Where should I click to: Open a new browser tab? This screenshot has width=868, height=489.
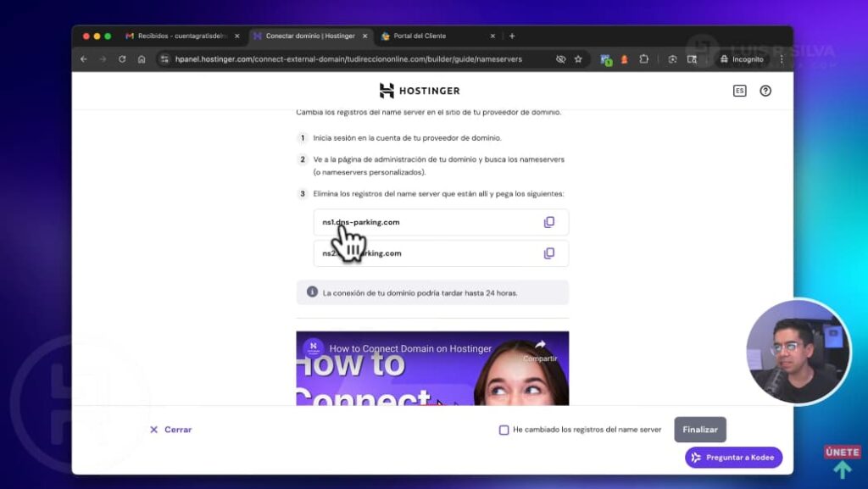coord(512,36)
